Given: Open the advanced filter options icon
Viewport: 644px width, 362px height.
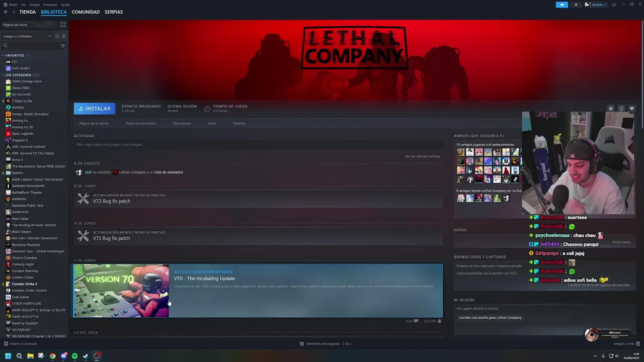Looking at the screenshot, I should (63, 46).
